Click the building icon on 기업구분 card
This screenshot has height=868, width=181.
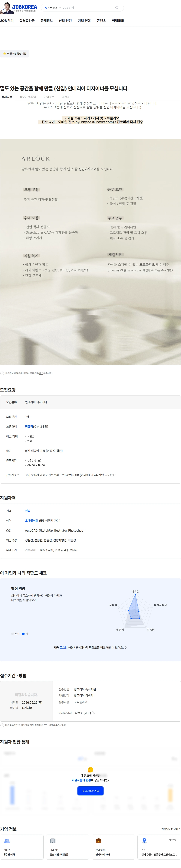coord(52,841)
